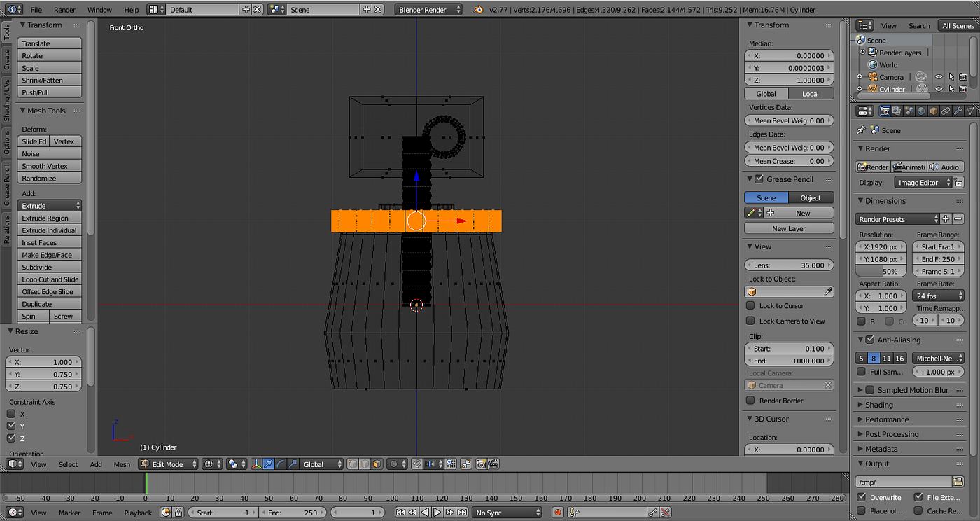
Task: Enable Lock to Cursor checkbox
Action: point(750,306)
